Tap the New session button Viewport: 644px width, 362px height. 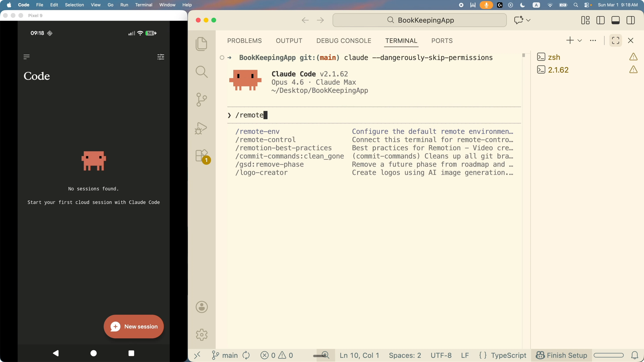coord(134,326)
